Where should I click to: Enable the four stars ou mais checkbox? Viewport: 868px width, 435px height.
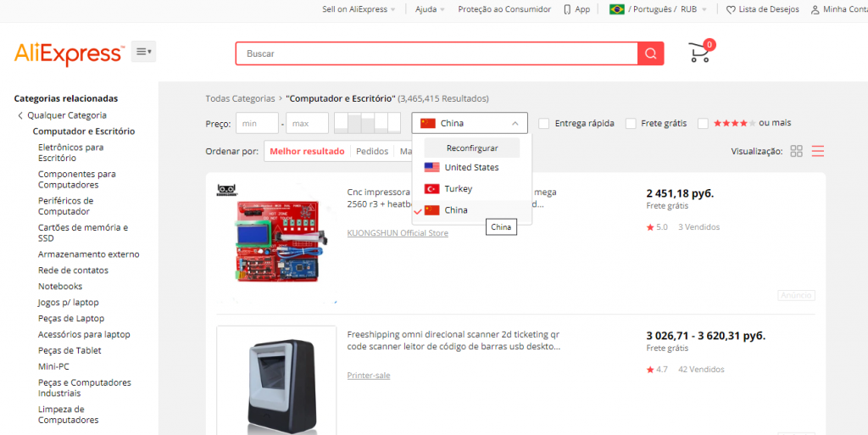point(703,124)
